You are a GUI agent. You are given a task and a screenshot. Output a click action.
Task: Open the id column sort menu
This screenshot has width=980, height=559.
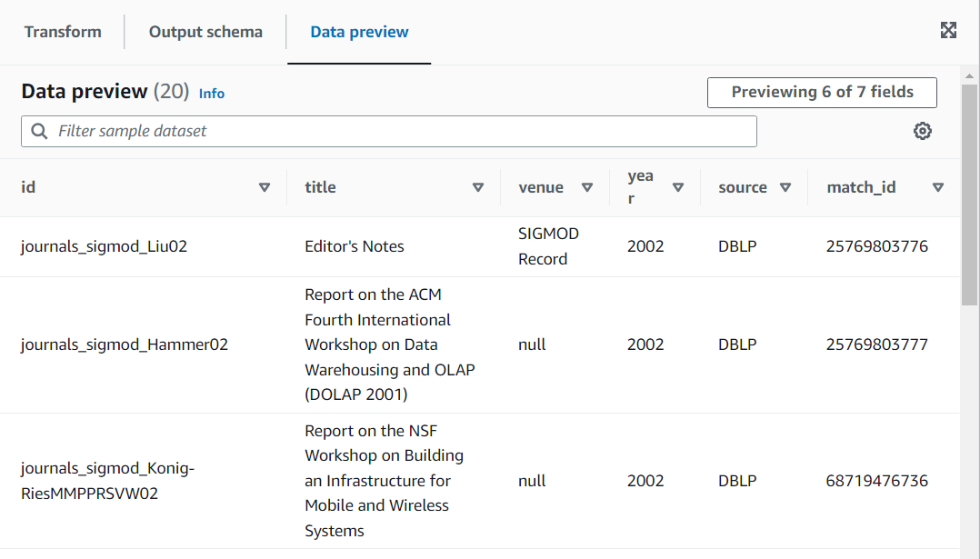265,187
